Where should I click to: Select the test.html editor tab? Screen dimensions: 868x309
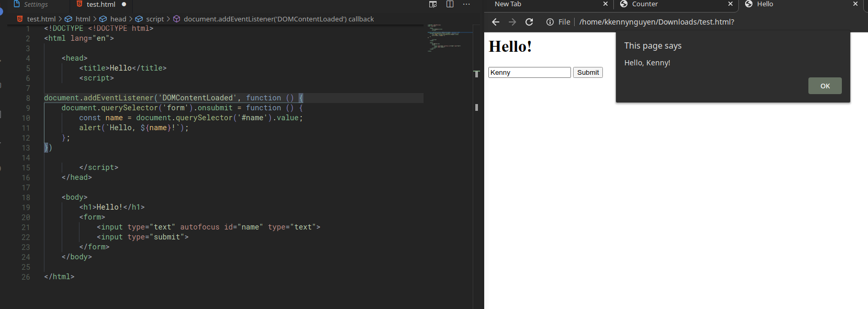[100, 4]
